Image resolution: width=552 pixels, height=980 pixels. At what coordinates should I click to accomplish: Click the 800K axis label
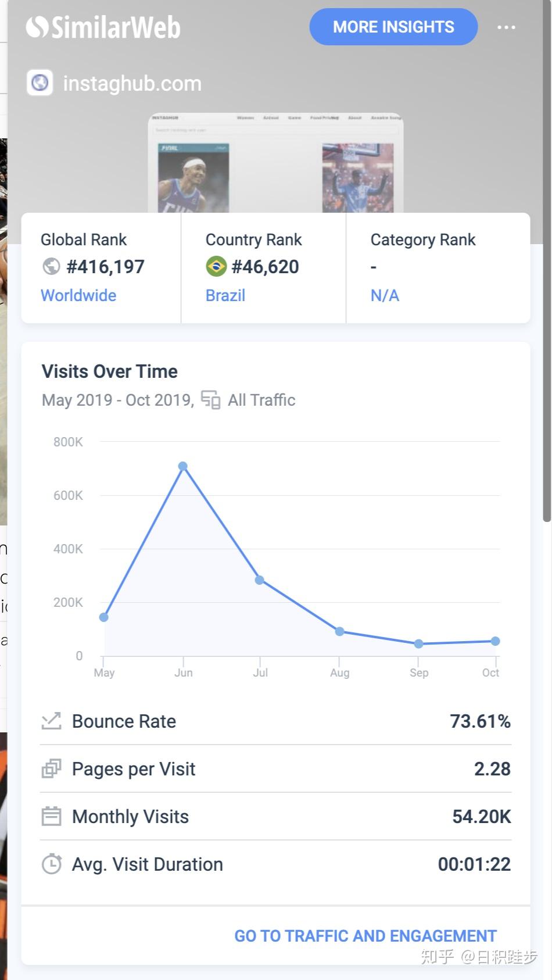[68, 442]
